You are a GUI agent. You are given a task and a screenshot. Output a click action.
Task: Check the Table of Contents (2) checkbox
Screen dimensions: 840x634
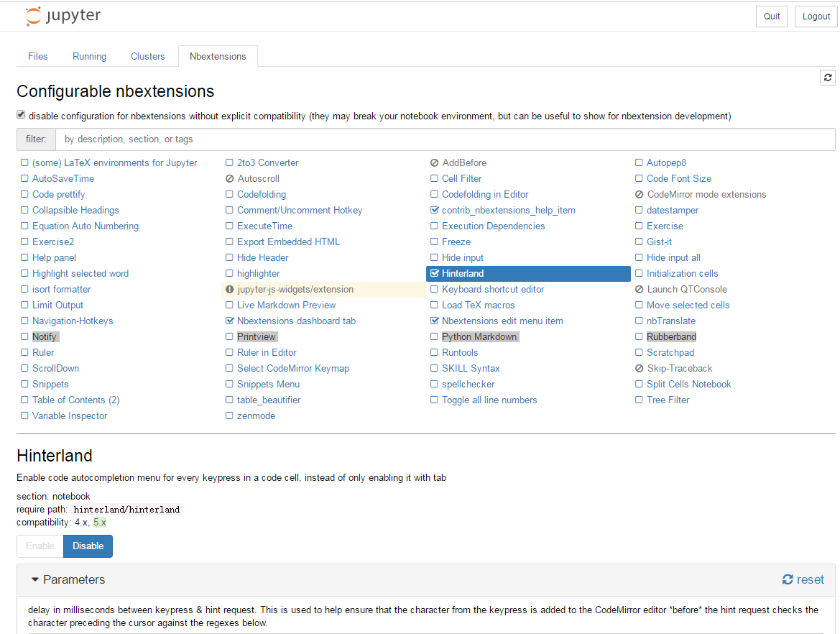(x=24, y=400)
